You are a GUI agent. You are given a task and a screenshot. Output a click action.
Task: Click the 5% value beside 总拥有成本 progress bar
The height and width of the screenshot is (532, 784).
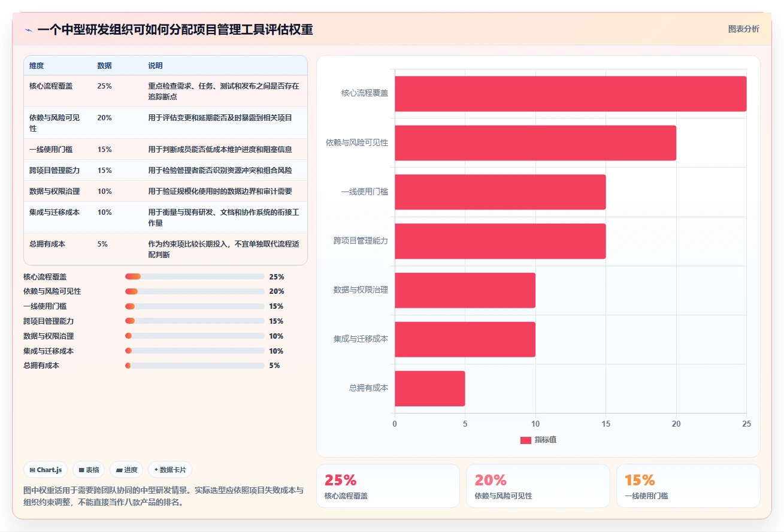point(274,366)
